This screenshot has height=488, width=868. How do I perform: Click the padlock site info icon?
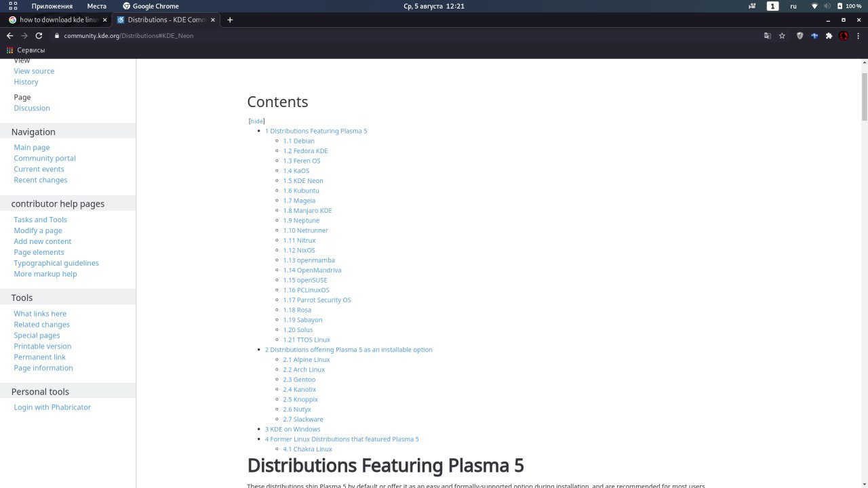(x=57, y=36)
